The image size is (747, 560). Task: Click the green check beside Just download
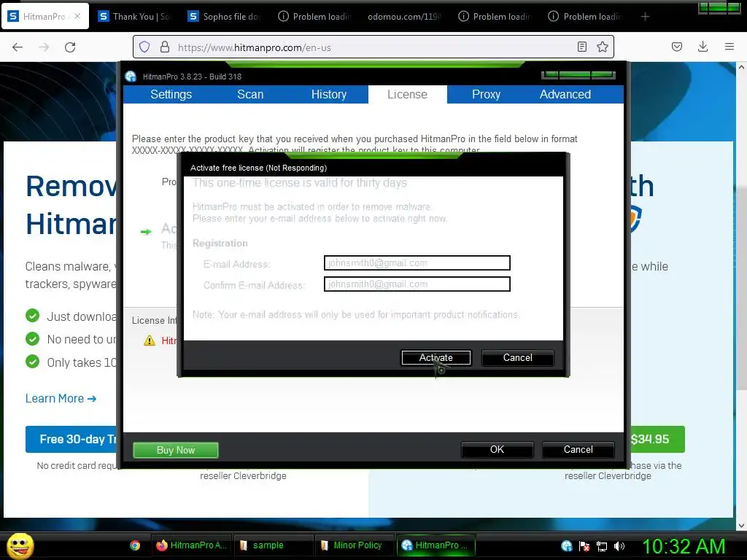tap(32, 316)
